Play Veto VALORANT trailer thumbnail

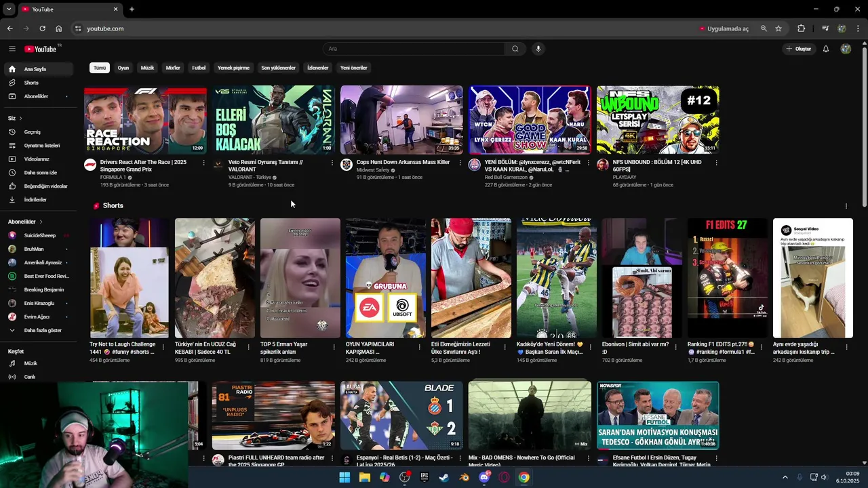(x=273, y=120)
